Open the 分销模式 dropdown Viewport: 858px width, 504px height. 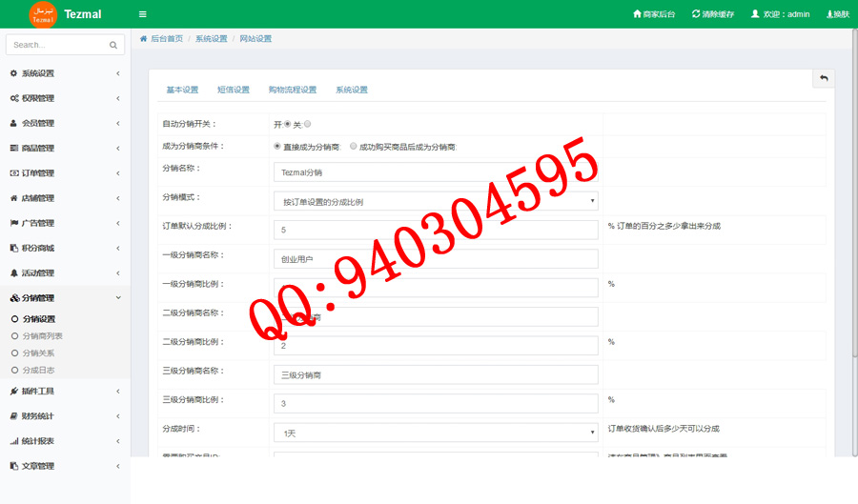click(x=435, y=201)
